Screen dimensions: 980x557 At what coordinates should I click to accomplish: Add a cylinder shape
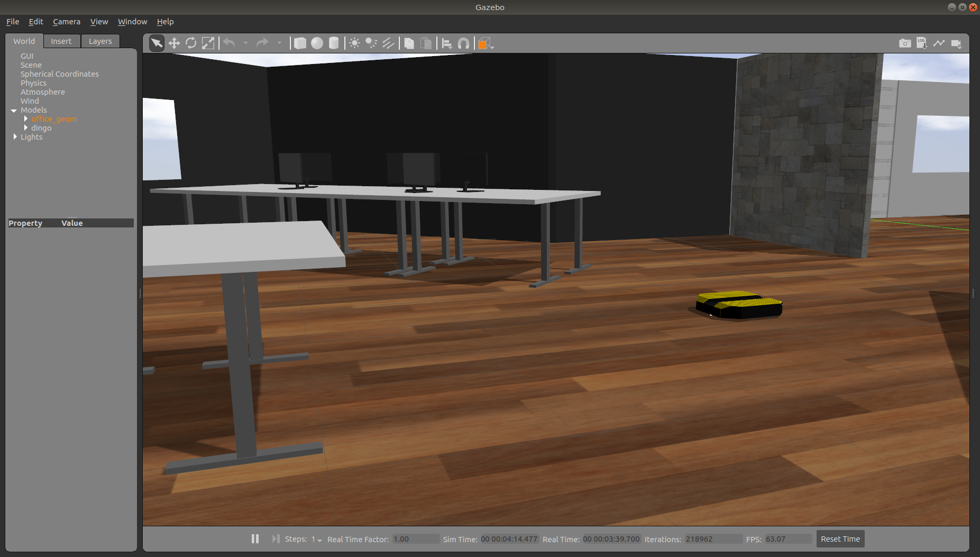(334, 43)
